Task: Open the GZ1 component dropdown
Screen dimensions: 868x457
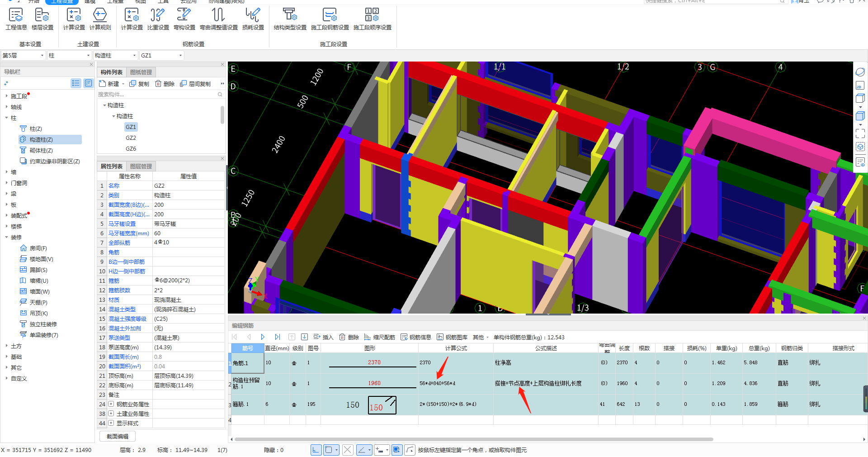Action: point(161,55)
